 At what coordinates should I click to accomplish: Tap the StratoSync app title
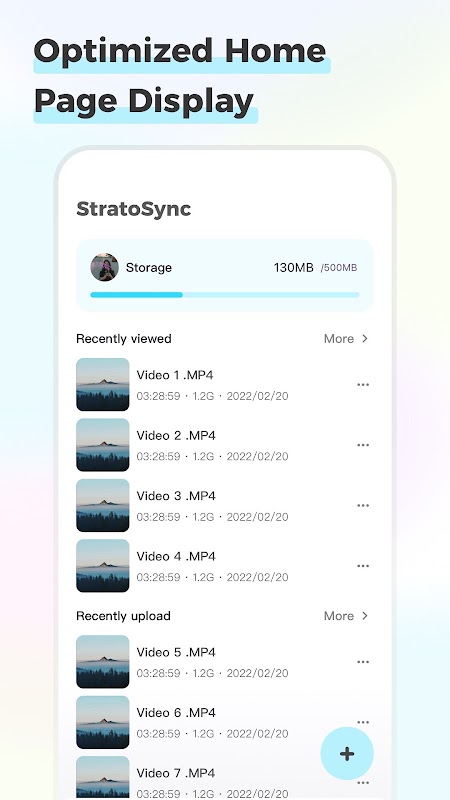point(134,209)
